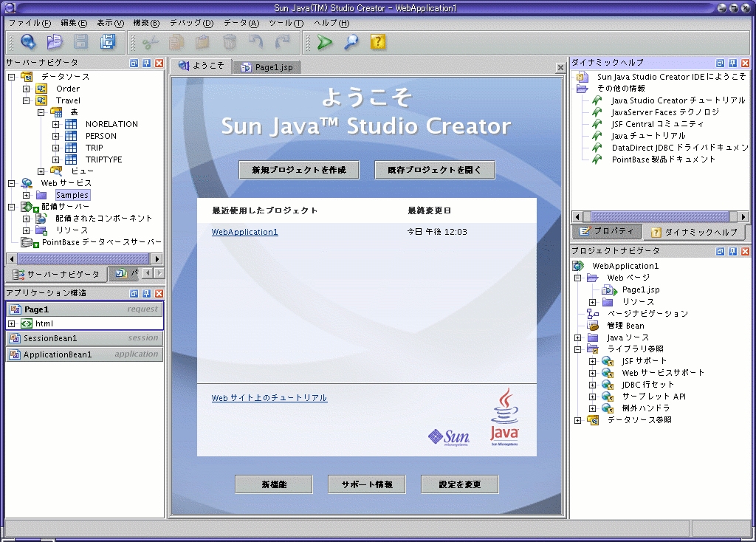Select the サーブレット API library item

click(654, 397)
